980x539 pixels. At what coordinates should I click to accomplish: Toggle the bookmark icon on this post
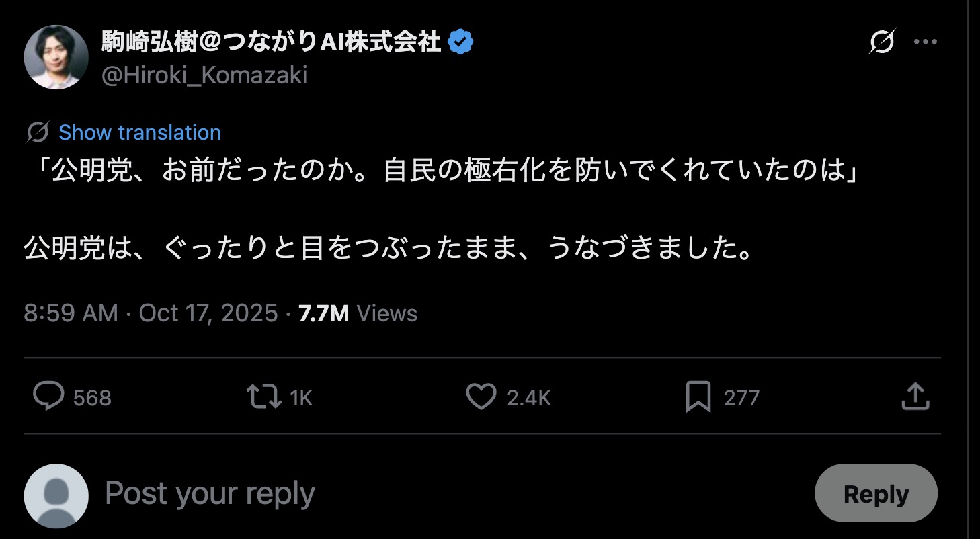[698, 397]
